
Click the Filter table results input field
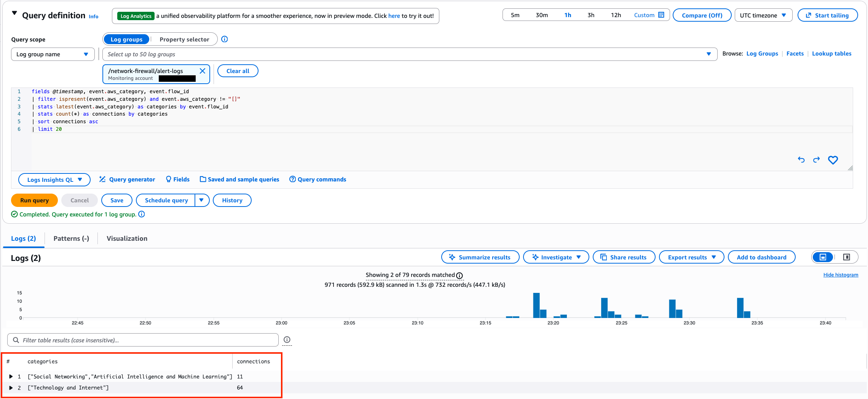pyautogui.click(x=143, y=340)
